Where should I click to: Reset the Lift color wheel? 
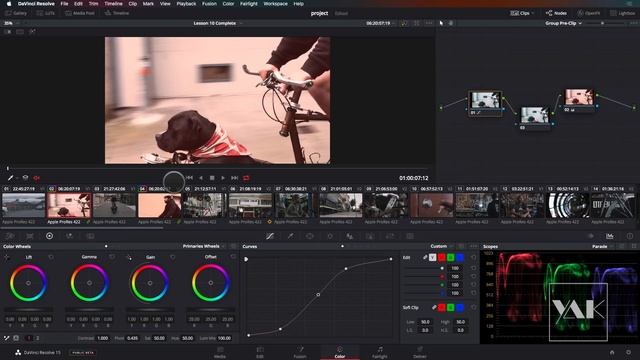point(51,257)
